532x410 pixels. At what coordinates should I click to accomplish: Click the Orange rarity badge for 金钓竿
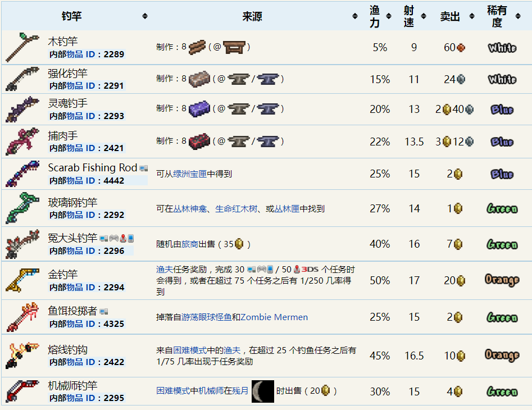click(502, 280)
